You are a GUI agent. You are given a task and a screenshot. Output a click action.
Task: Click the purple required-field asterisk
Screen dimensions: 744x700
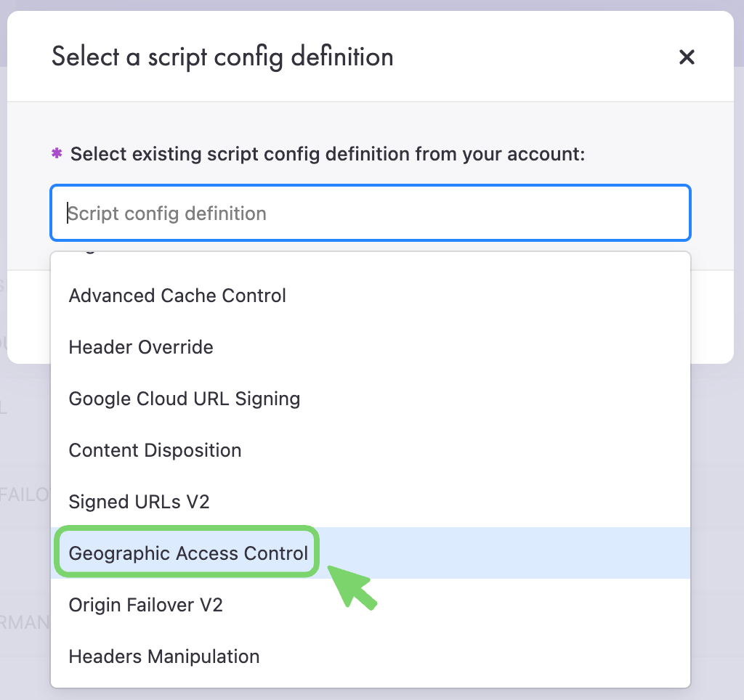click(x=57, y=154)
